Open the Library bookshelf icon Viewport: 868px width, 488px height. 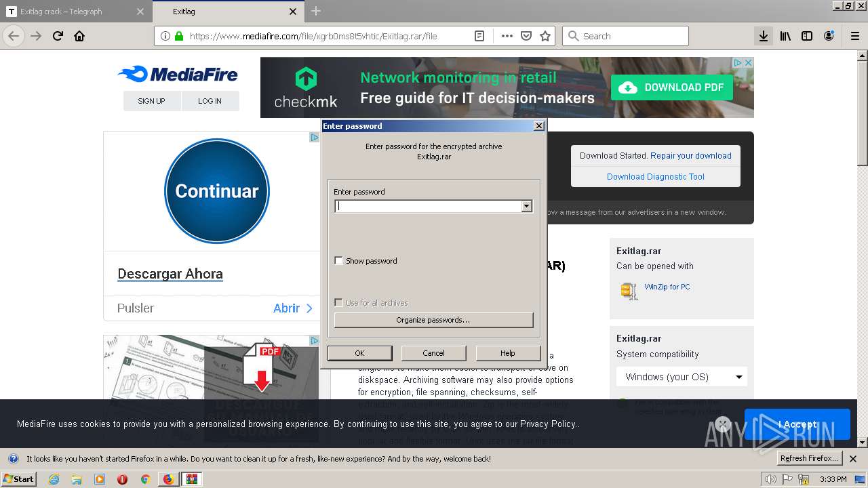(x=785, y=36)
